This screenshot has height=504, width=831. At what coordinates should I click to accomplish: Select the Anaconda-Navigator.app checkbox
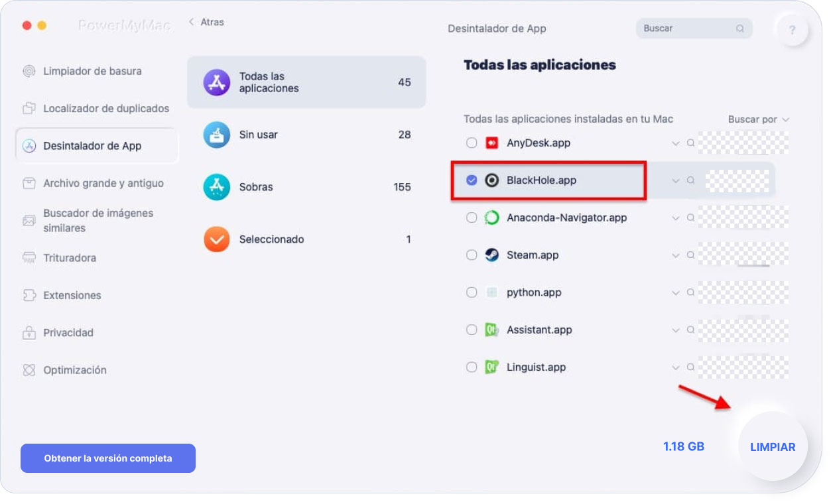[x=472, y=218]
